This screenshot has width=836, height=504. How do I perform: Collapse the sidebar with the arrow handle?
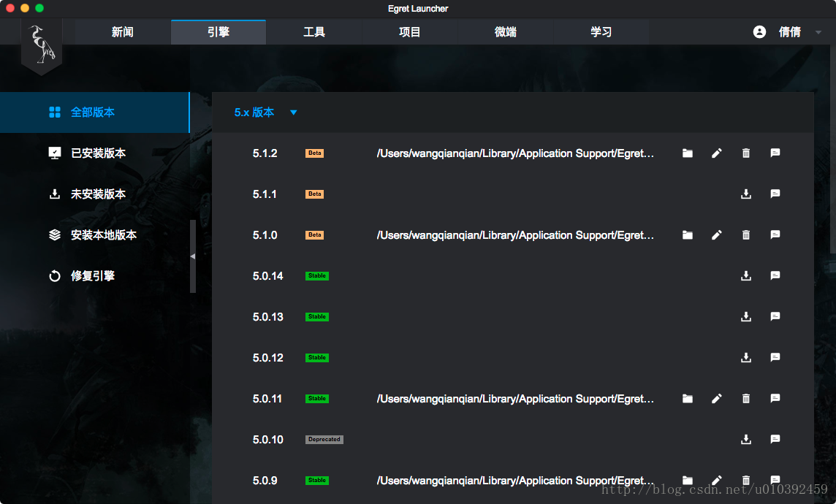(193, 256)
